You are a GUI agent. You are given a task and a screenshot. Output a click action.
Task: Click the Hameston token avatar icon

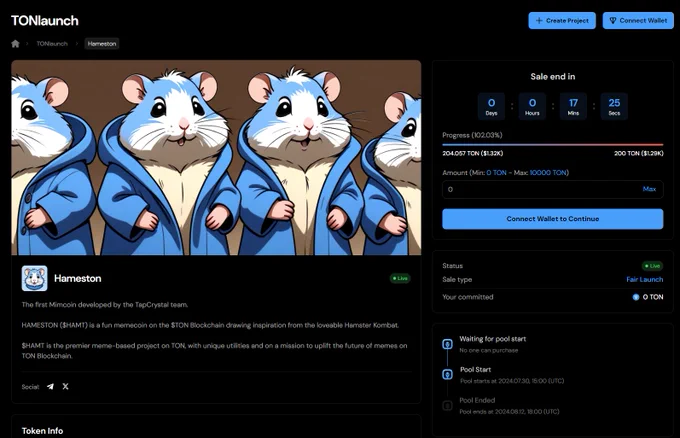click(35, 278)
